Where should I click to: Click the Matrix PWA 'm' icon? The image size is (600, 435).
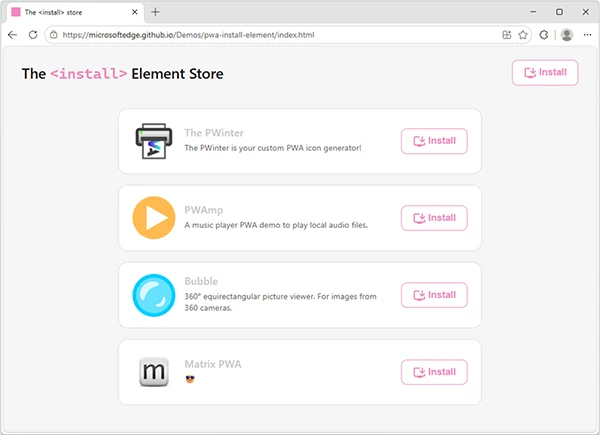coord(154,372)
